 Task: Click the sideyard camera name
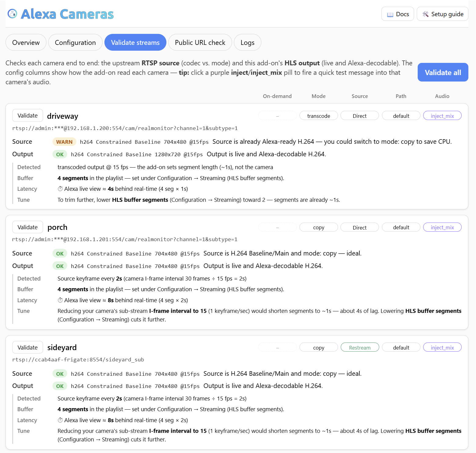point(62,347)
